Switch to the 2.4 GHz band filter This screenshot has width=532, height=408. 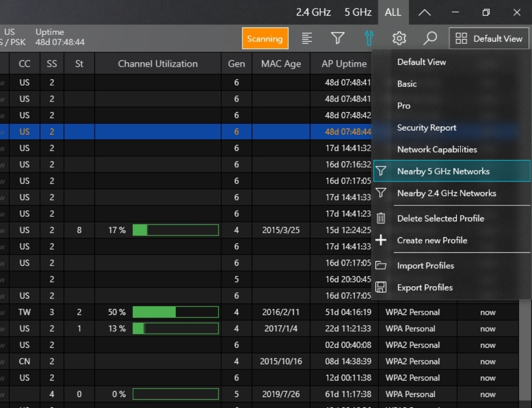pyautogui.click(x=313, y=12)
